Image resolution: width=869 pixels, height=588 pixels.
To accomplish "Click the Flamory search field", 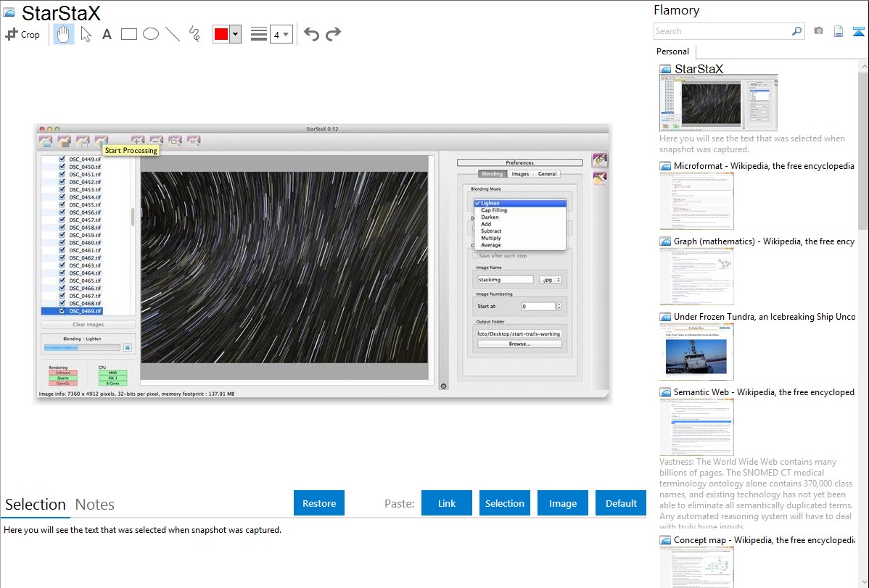I will (x=722, y=31).
